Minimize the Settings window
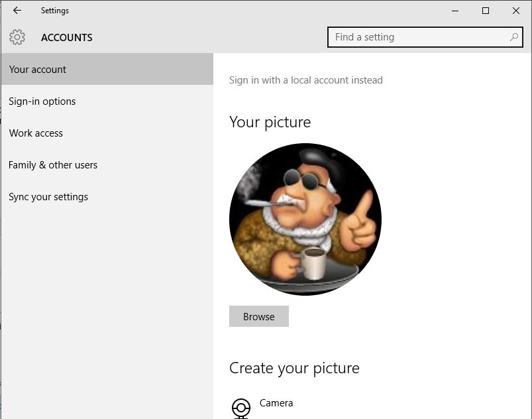Image resolution: width=532 pixels, height=419 pixels. [x=455, y=11]
